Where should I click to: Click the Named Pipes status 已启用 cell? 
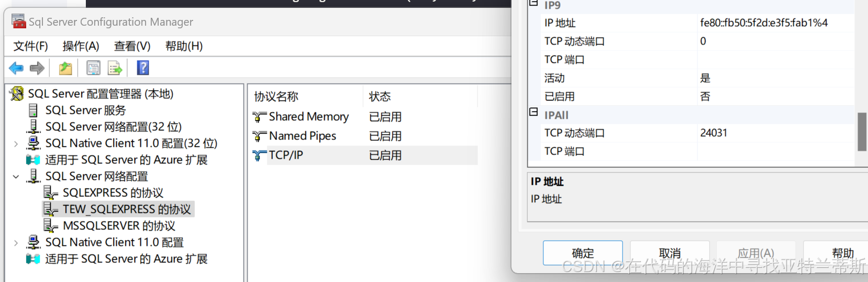385,136
